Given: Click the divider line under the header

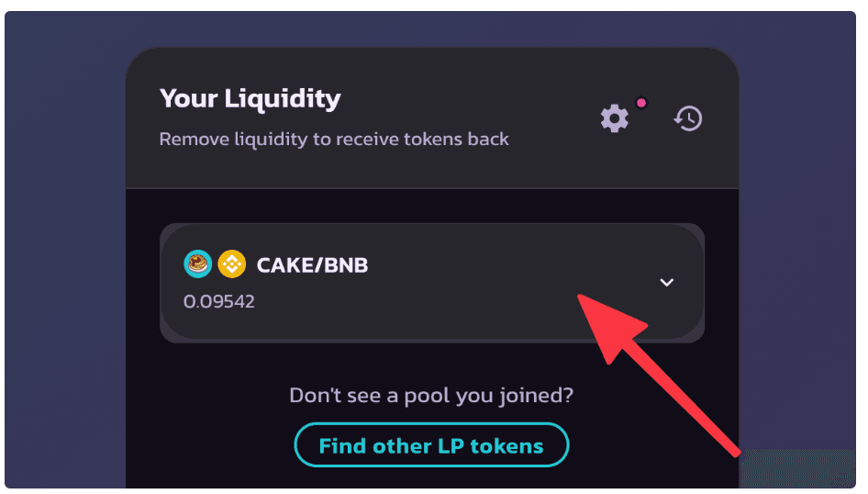Looking at the screenshot, I should click(431, 188).
